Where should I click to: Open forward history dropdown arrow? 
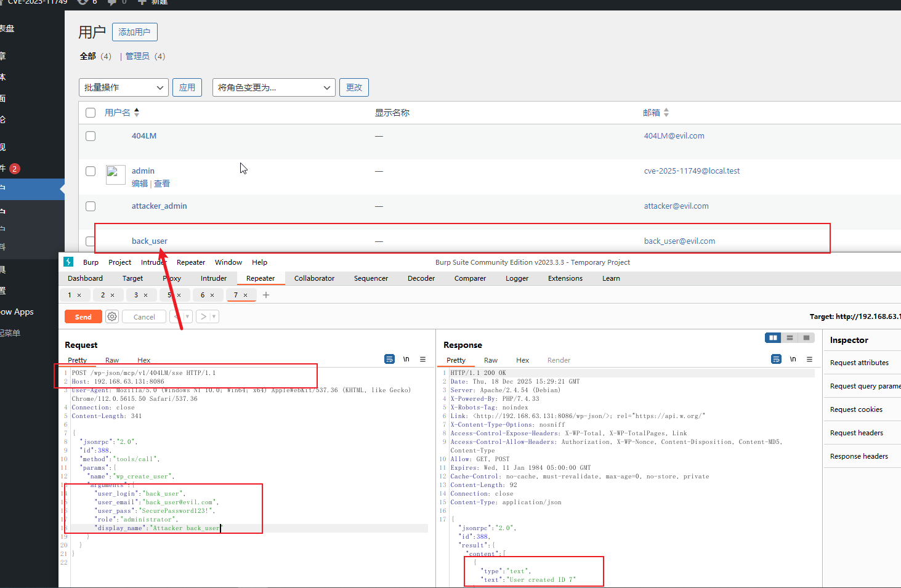click(214, 316)
